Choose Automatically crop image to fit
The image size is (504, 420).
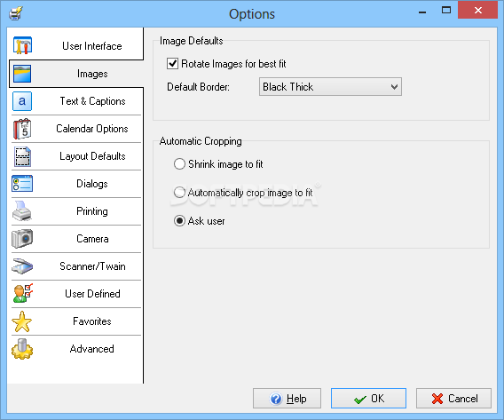pyautogui.click(x=179, y=193)
